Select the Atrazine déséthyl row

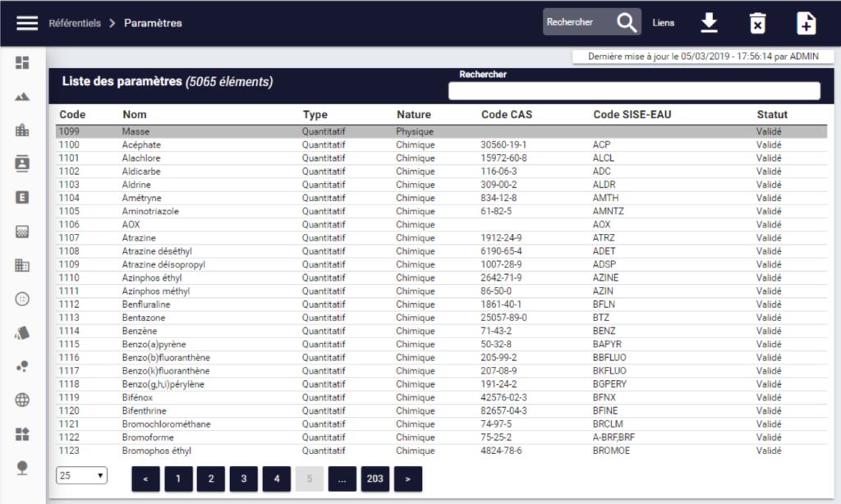pyautogui.click(x=441, y=251)
